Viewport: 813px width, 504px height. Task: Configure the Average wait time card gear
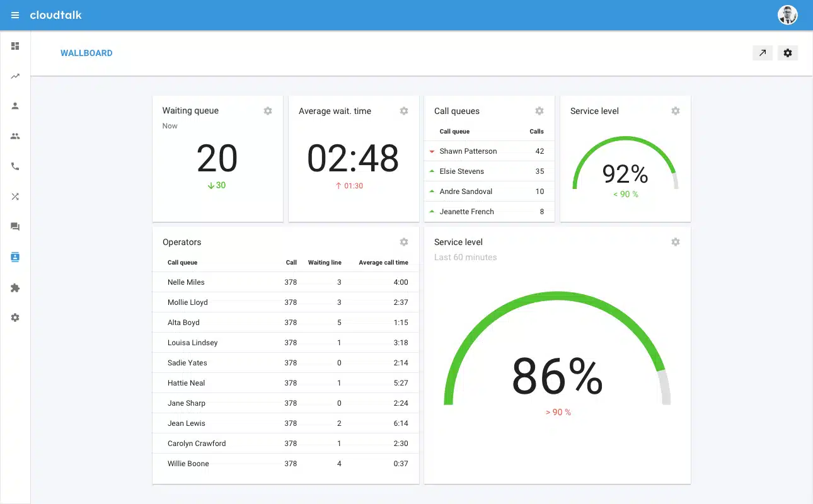(x=404, y=110)
